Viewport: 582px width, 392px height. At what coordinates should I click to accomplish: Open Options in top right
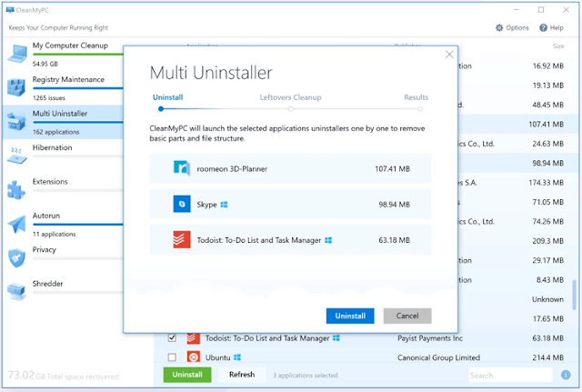click(x=512, y=28)
